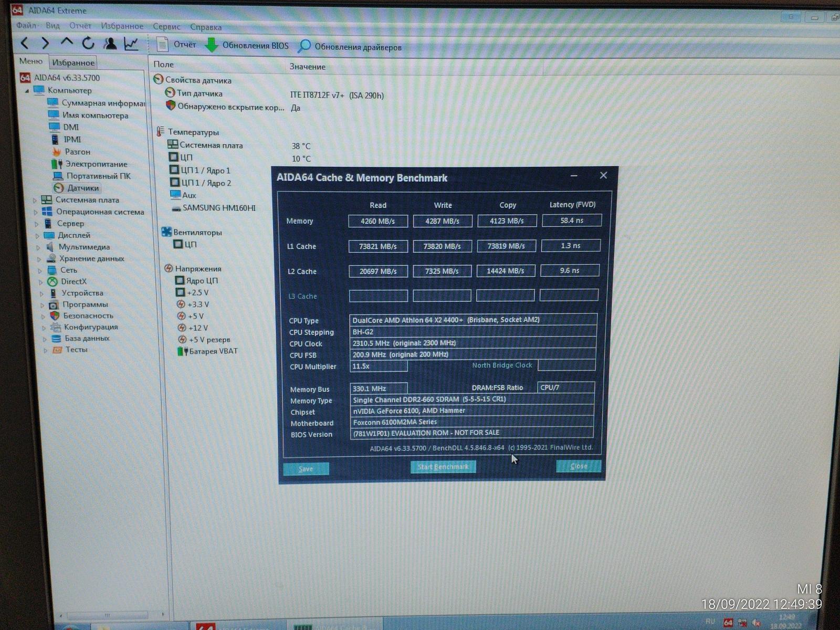Select Имя компьютера in the tree

(95, 115)
